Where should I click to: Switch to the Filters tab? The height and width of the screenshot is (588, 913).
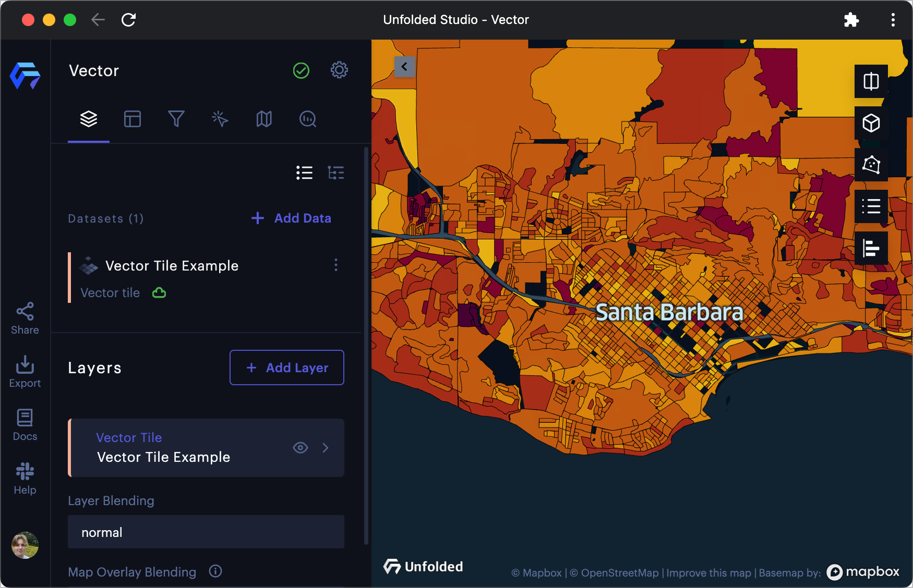point(176,119)
